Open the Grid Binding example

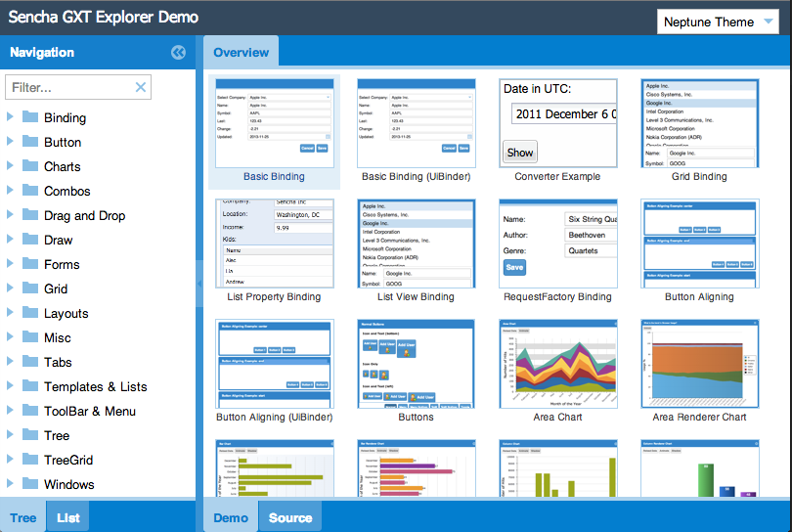[x=699, y=123]
